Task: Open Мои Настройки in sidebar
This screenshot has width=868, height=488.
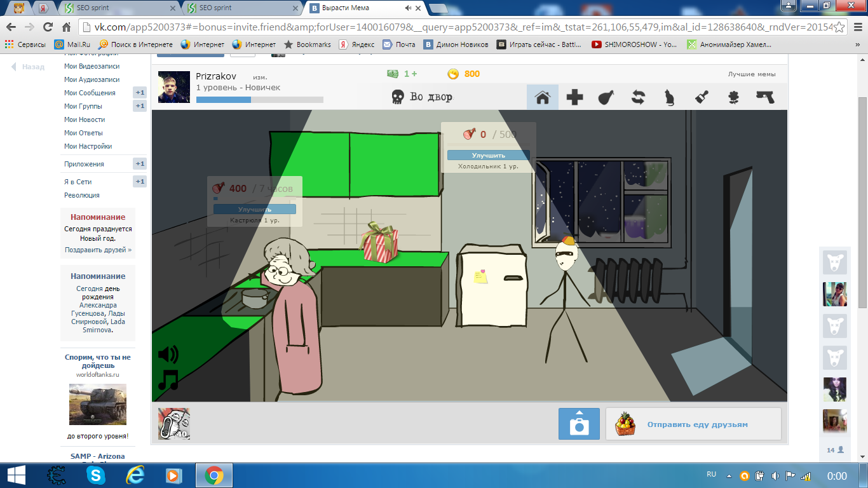Action: pyautogui.click(x=88, y=146)
